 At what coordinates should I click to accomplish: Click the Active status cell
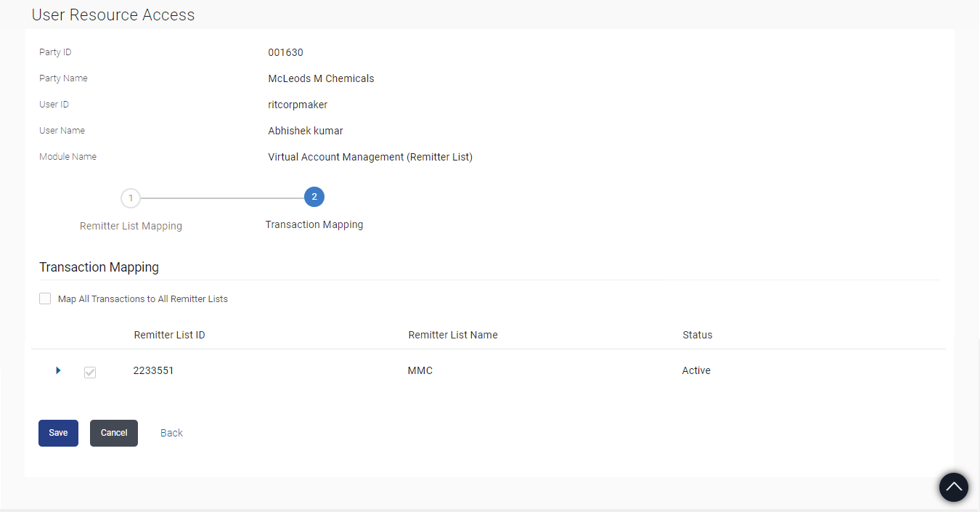[696, 370]
